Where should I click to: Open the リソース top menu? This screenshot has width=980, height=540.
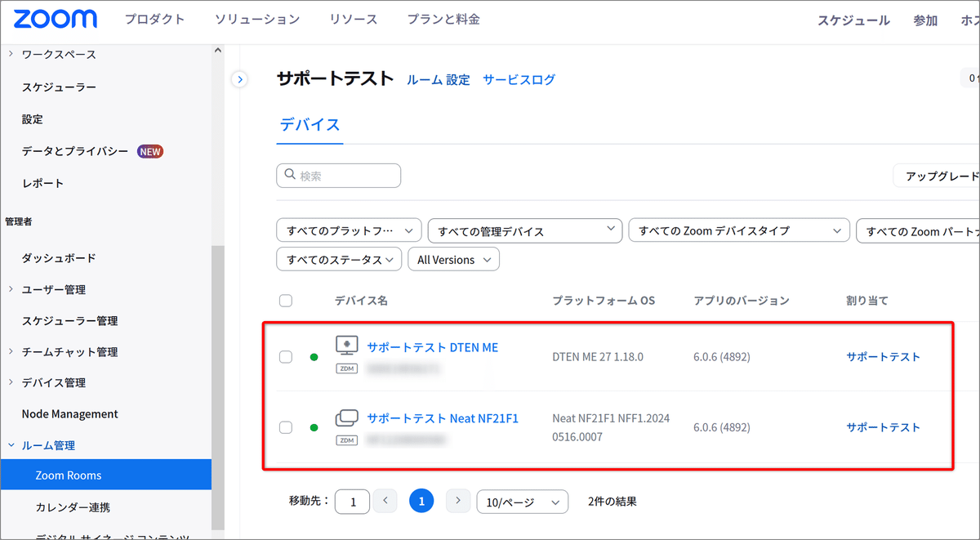tap(354, 19)
